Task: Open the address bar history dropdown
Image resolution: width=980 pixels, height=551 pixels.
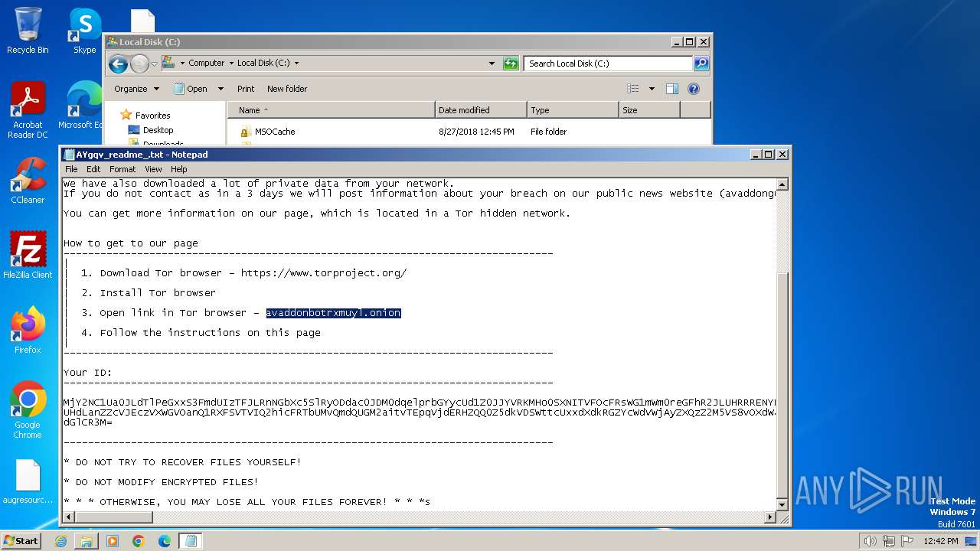Action: pyautogui.click(x=492, y=64)
